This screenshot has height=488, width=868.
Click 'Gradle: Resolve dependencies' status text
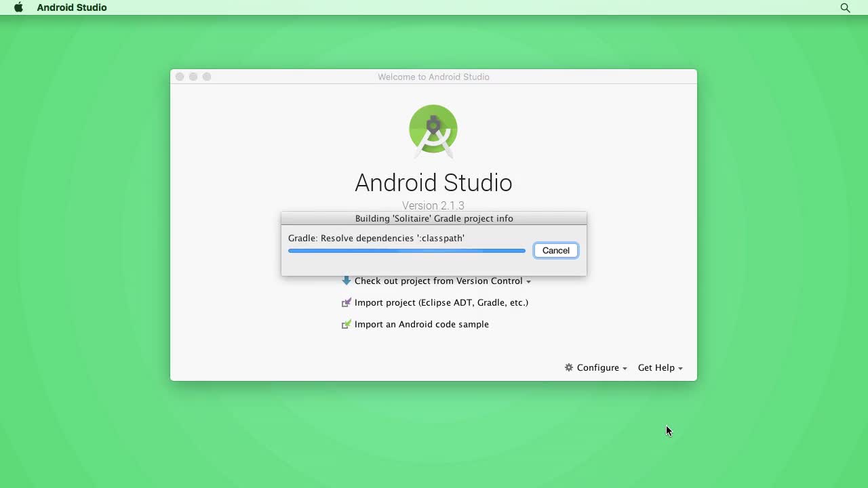point(376,238)
